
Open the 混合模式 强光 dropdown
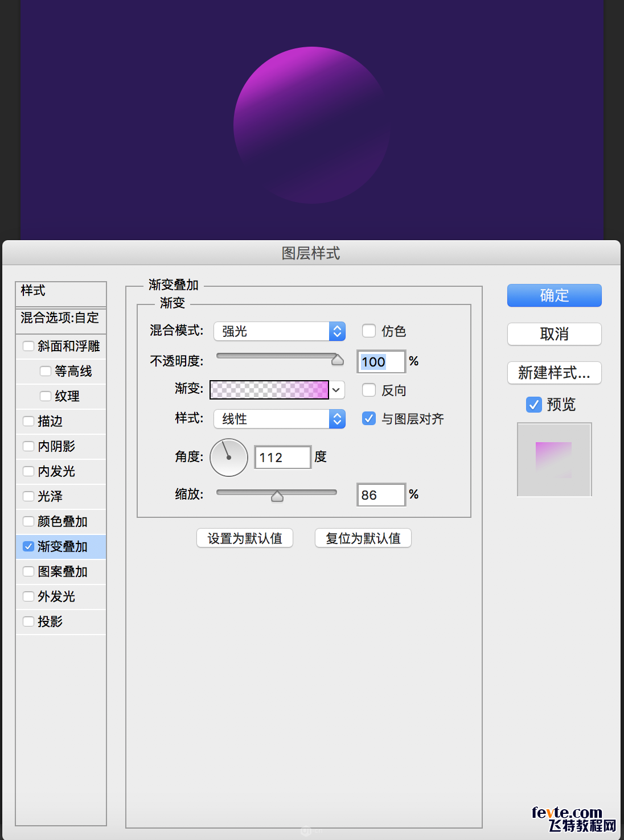[x=280, y=331]
